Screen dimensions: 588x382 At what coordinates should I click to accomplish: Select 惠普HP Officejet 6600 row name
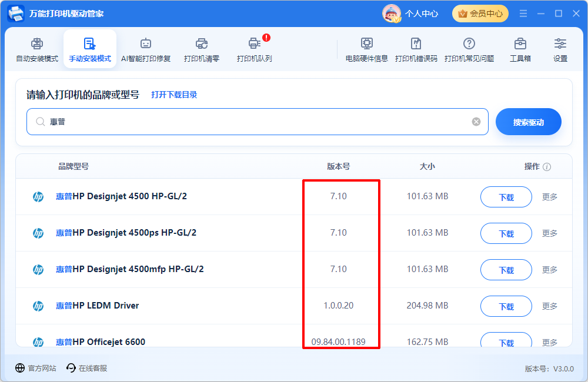point(101,342)
